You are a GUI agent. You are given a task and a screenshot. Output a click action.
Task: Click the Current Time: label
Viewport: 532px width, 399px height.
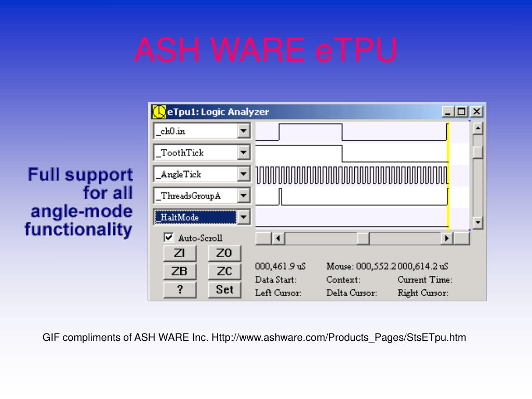click(425, 280)
